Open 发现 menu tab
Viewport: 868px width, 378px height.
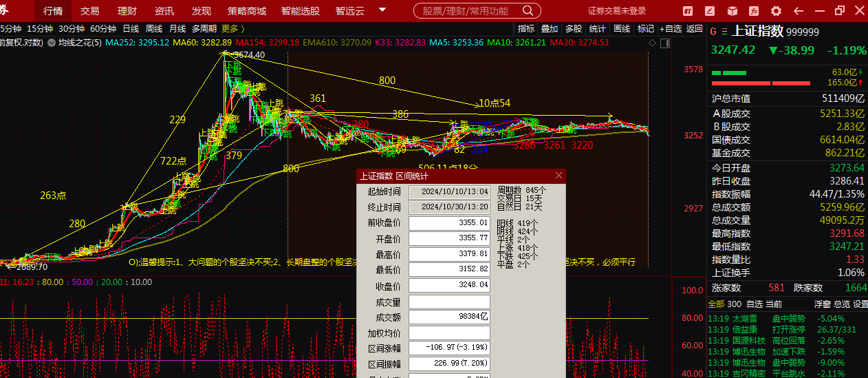point(201,11)
